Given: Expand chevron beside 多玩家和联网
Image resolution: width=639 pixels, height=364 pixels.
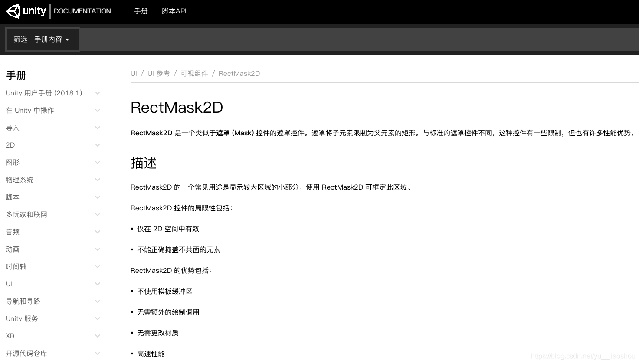Looking at the screenshot, I should [x=98, y=215].
